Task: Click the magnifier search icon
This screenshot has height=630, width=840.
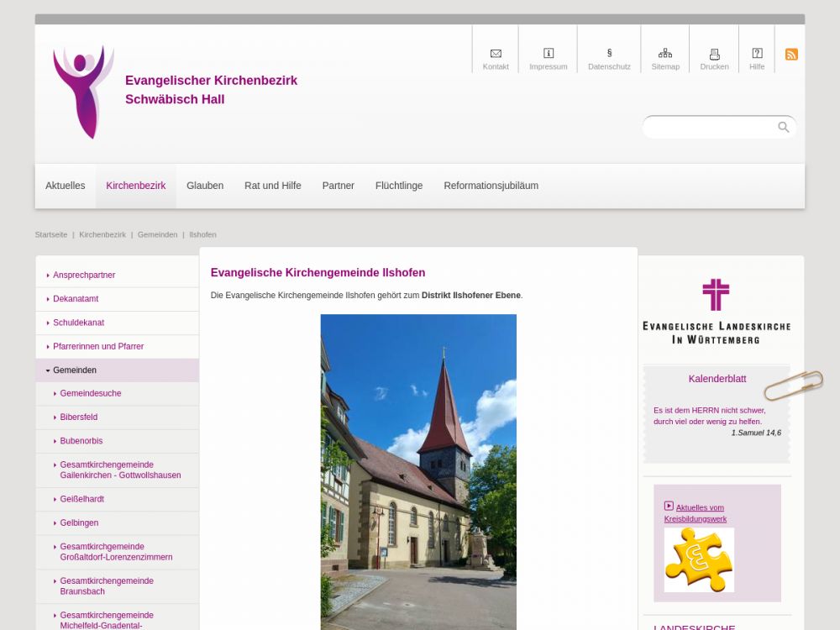Action: (783, 127)
